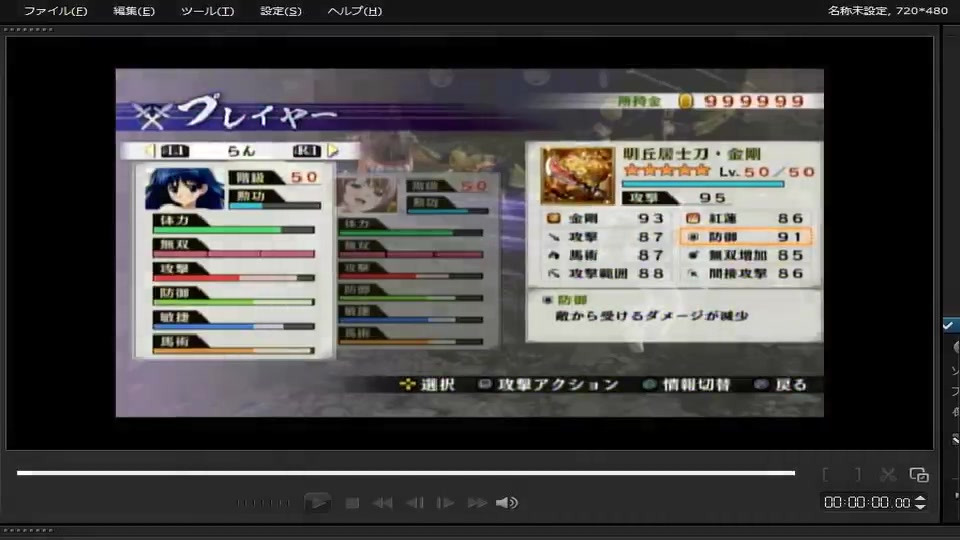Step back one frame
The height and width of the screenshot is (540, 960).
[415, 503]
